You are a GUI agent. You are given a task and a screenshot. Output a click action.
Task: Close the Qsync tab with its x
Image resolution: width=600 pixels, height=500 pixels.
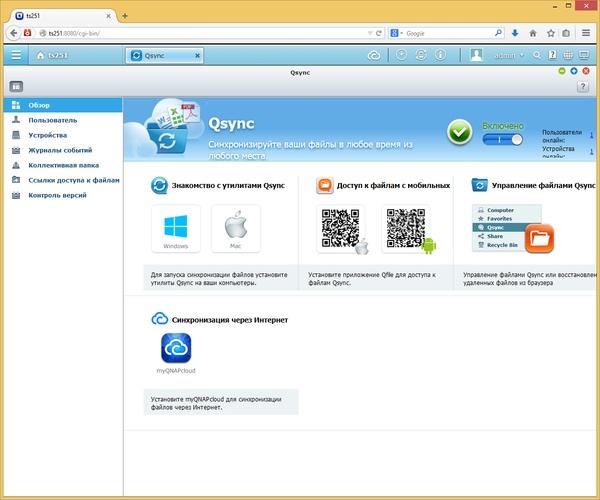[197, 55]
